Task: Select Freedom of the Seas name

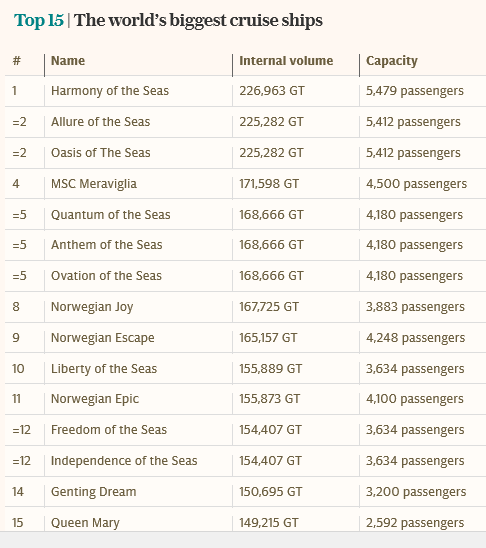Action: (x=109, y=430)
